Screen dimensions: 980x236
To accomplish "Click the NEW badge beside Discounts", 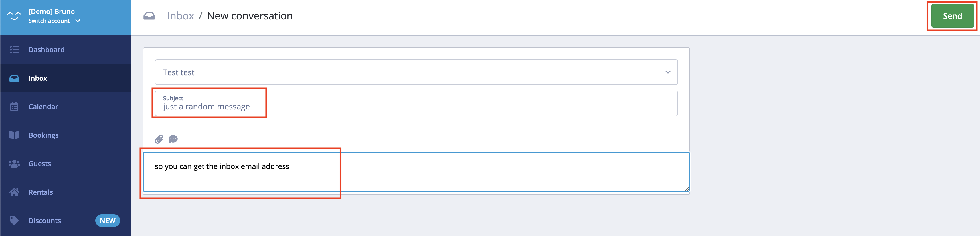I will tap(107, 221).
